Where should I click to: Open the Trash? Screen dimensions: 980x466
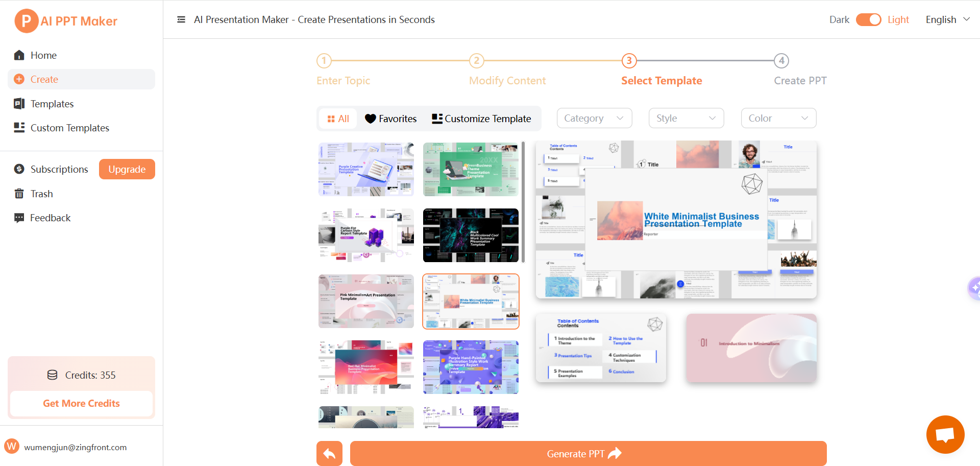point(42,194)
